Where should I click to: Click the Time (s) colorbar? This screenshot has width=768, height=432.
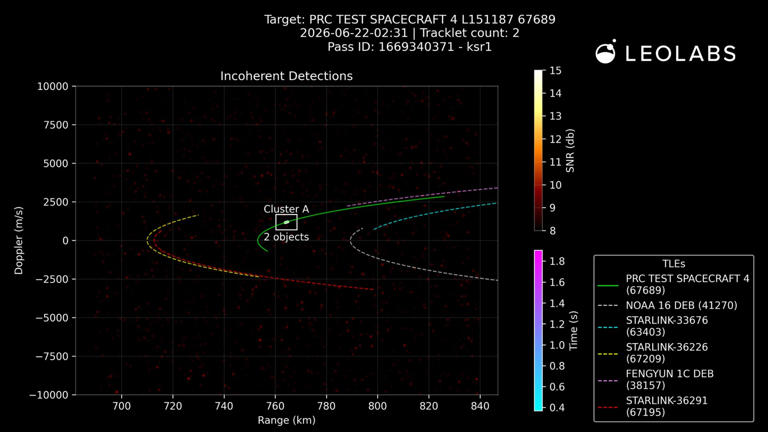tap(539, 331)
